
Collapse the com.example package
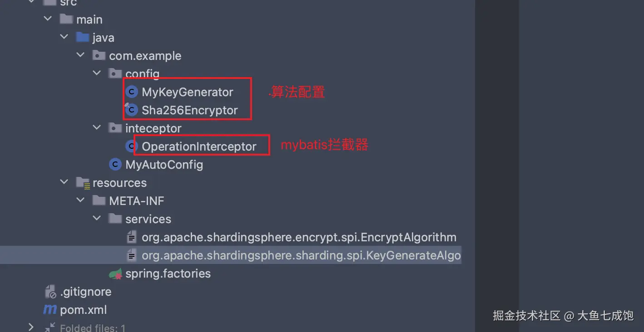point(80,56)
